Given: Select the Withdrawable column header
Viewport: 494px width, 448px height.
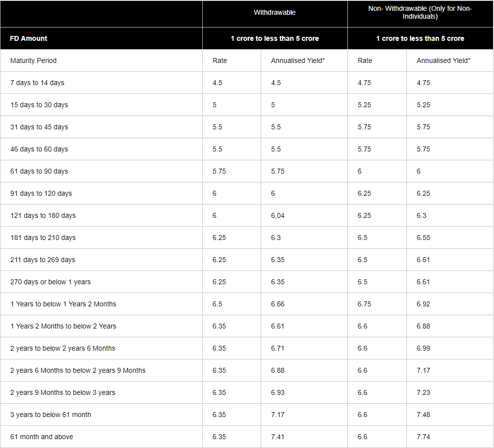Looking at the screenshot, I should click(x=275, y=13).
